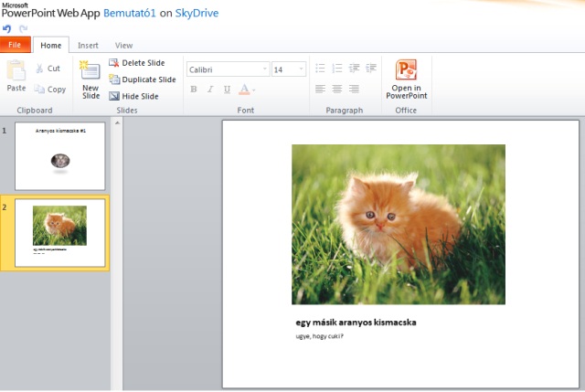Click the Cut scissors button

48,69
